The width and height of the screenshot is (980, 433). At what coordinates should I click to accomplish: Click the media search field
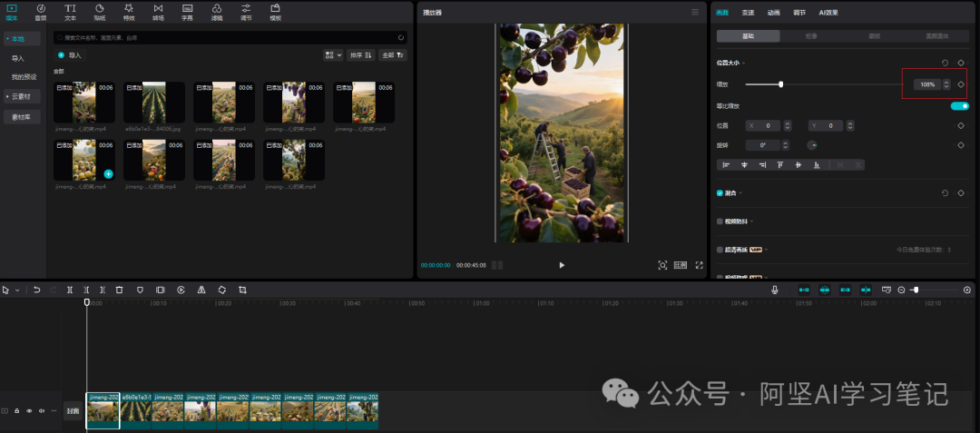230,37
